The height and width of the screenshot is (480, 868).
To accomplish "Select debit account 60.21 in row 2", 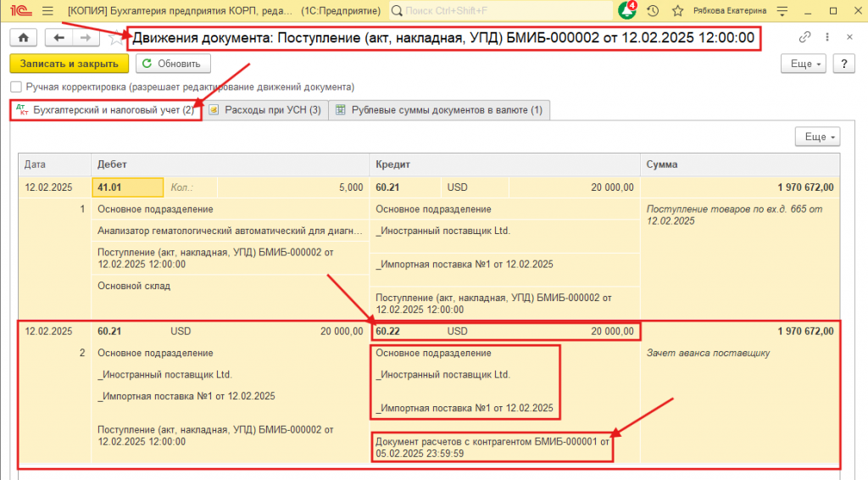I will [109, 332].
